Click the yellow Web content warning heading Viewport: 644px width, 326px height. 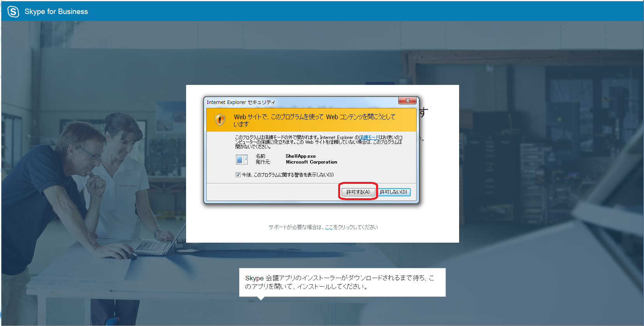point(314,120)
